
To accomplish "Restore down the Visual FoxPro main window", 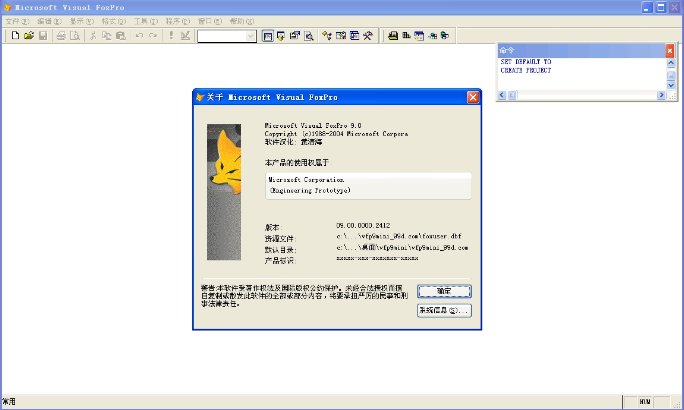I will tap(661, 7).
